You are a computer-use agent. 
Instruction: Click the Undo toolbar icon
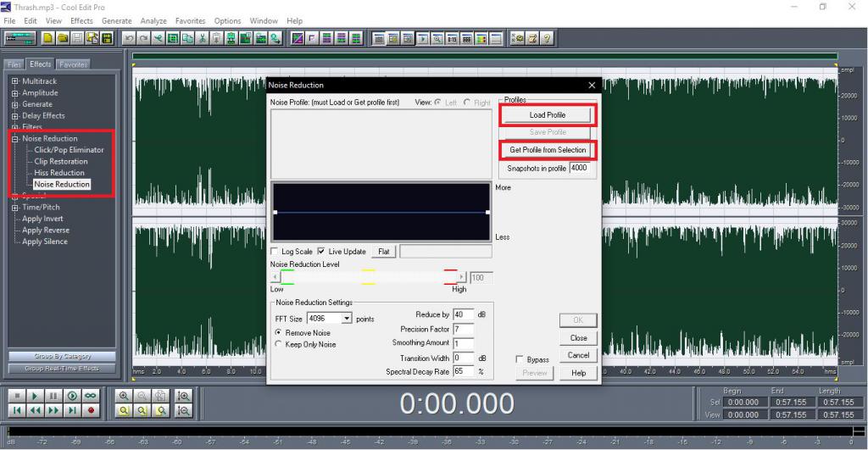pyautogui.click(x=129, y=38)
